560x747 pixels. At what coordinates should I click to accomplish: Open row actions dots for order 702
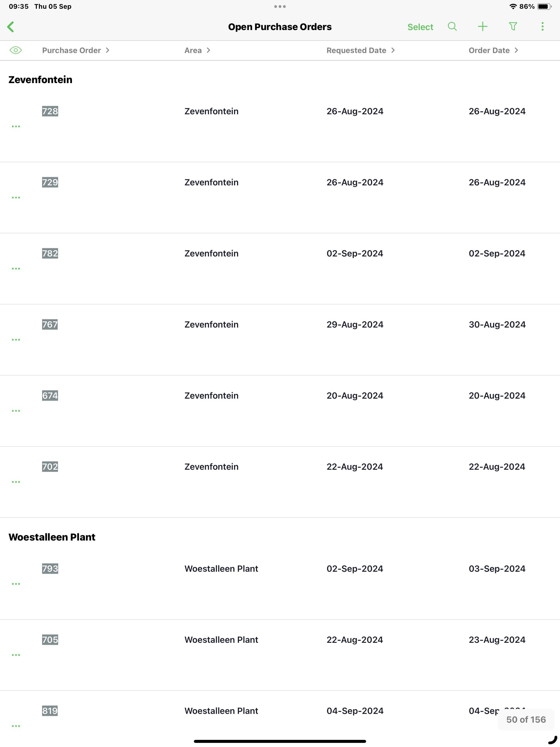coord(16,482)
